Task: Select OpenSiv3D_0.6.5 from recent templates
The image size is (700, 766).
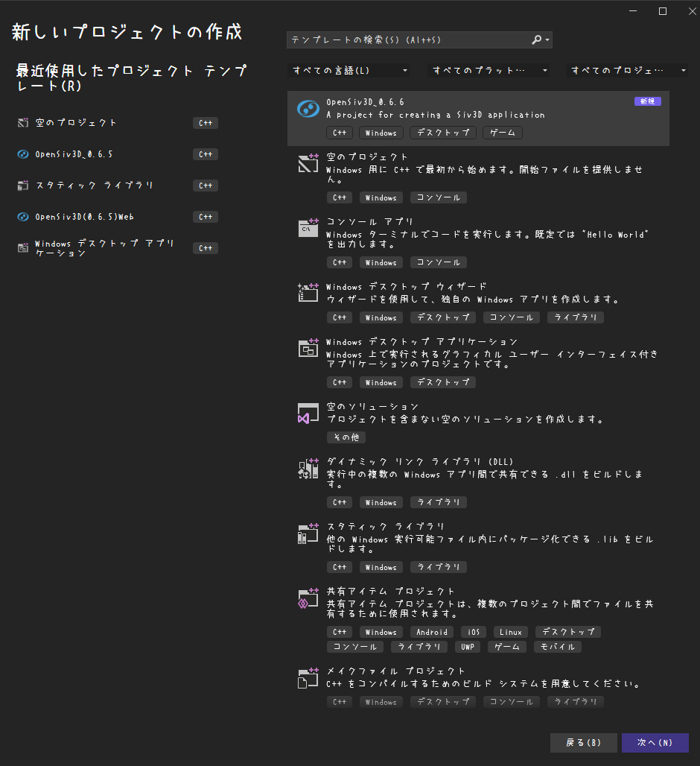Action: pyautogui.click(x=82, y=154)
